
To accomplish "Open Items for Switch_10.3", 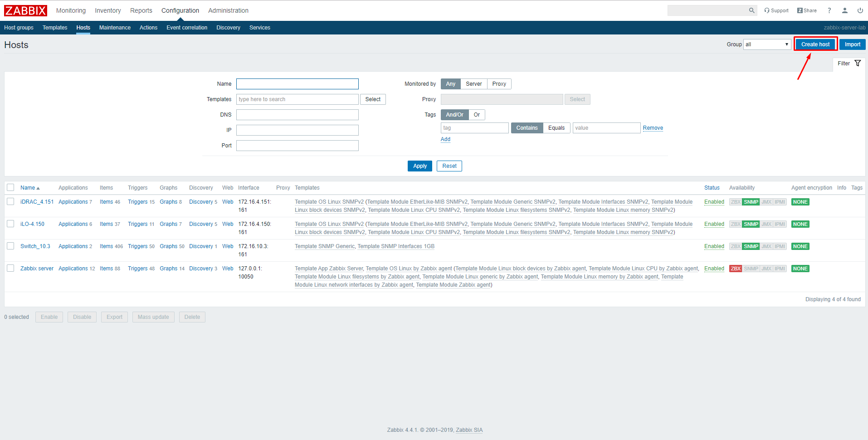I will [106, 246].
